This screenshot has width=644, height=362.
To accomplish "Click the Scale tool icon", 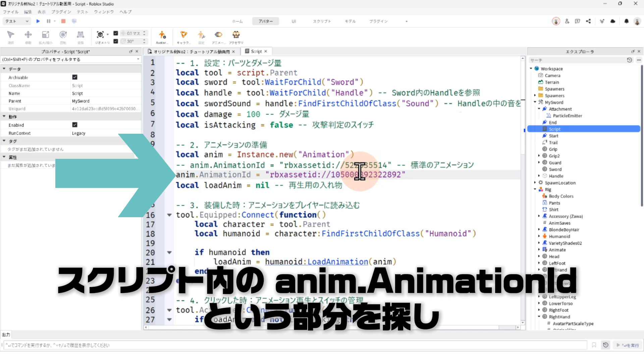I will 45,35.
